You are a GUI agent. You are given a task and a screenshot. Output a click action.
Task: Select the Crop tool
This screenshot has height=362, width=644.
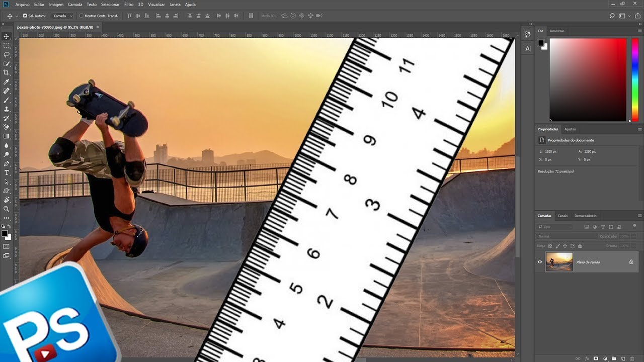pos(7,72)
